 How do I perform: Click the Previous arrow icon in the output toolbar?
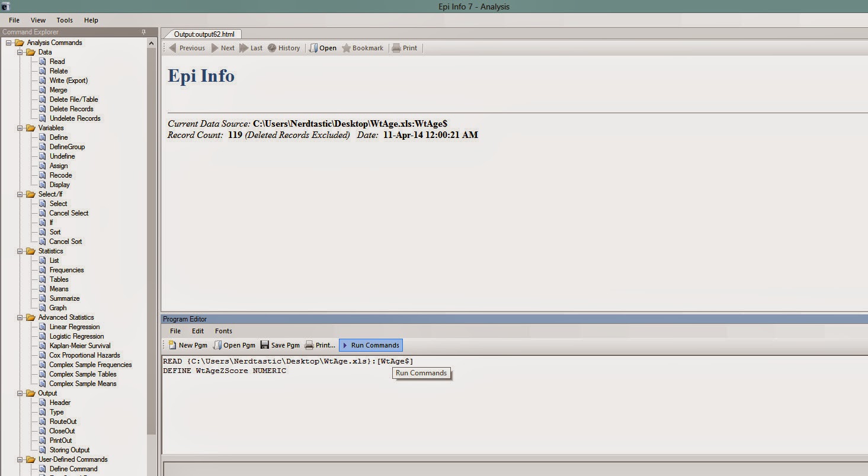coord(172,48)
